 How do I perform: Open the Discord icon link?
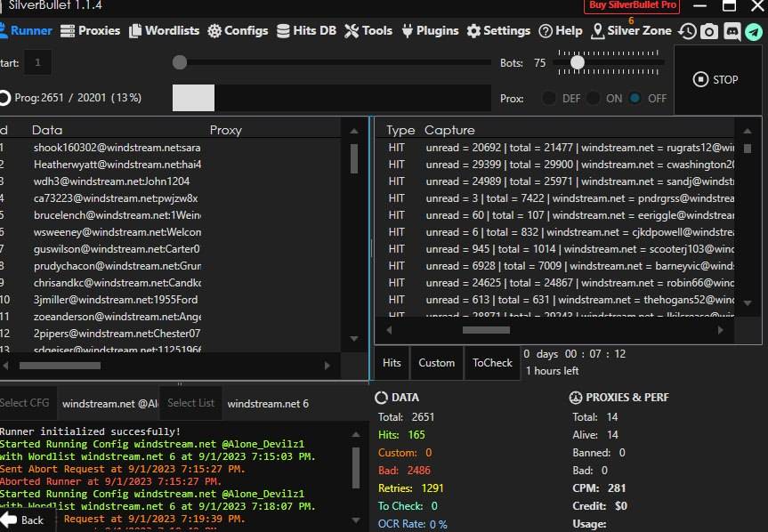coord(732,31)
